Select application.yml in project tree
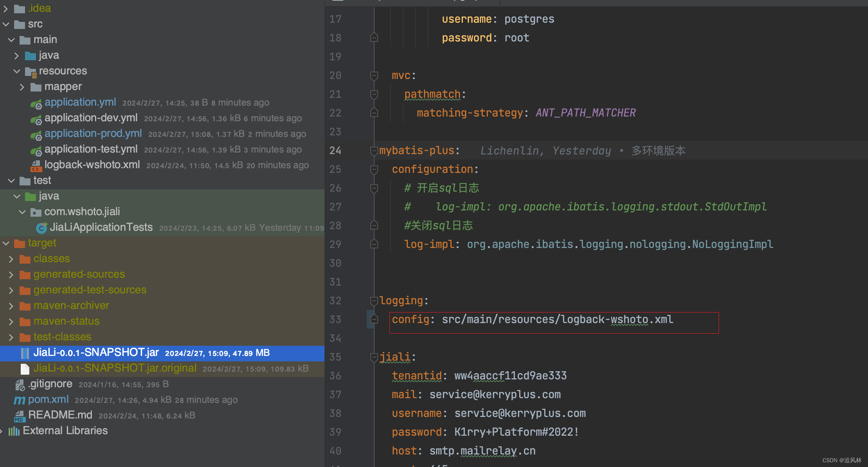This screenshot has width=868, height=467. coord(80,102)
